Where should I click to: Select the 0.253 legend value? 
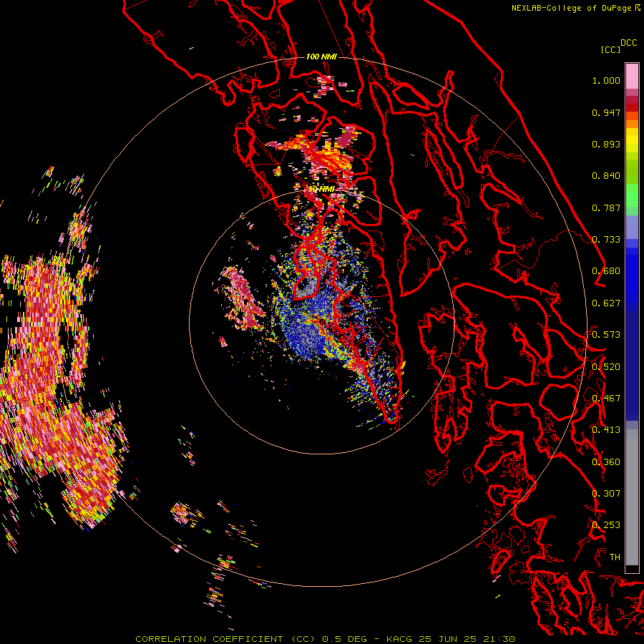click(606, 525)
